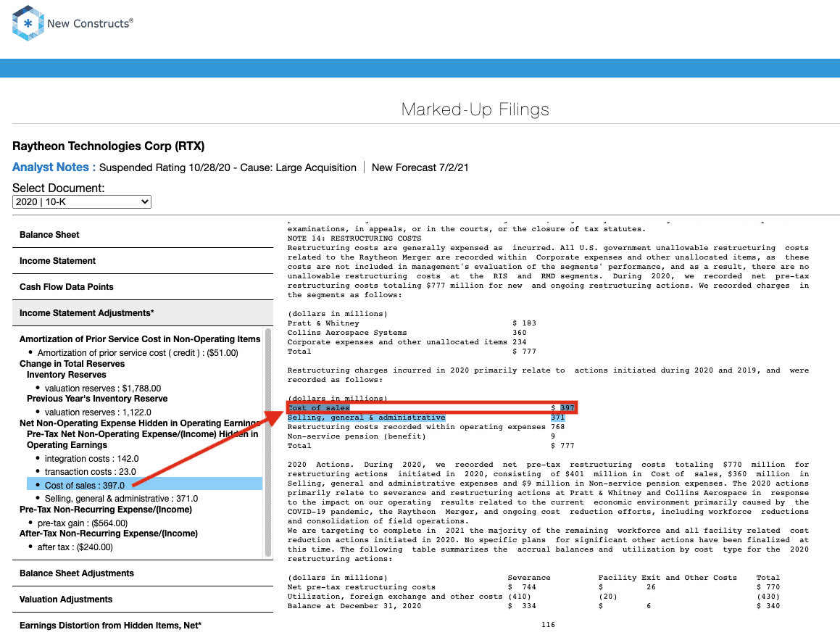This screenshot has width=840, height=635.
Task: Click Net Non-Operating Expense Hidden in Operating Earnings heading
Action: pos(140,423)
